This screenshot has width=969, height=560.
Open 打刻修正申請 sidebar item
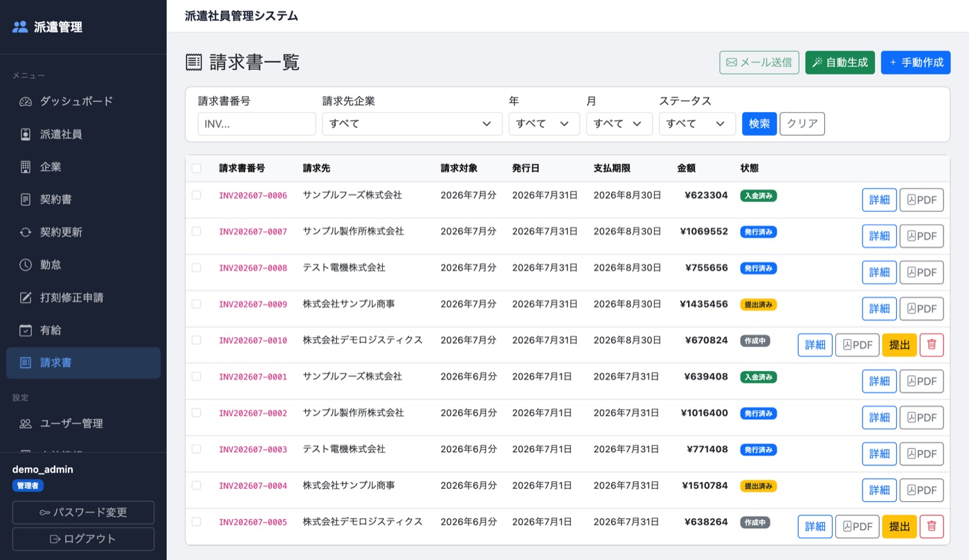pos(83,298)
